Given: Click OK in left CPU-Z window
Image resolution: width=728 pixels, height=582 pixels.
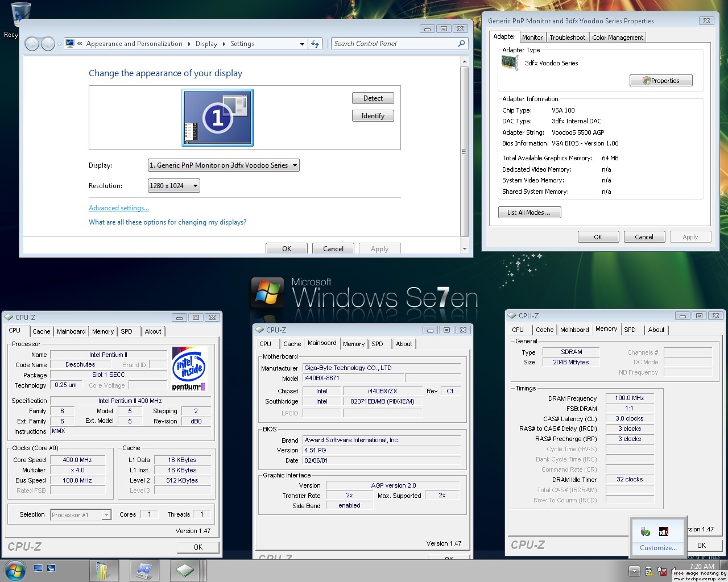Looking at the screenshot, I should pyautogui.click(x=198, y=547).
